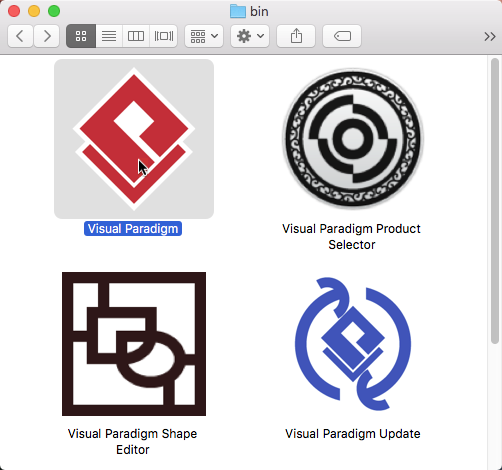Select the blue Visual Paradigm Update icon

pyautogui.click(x=353, y=344)
